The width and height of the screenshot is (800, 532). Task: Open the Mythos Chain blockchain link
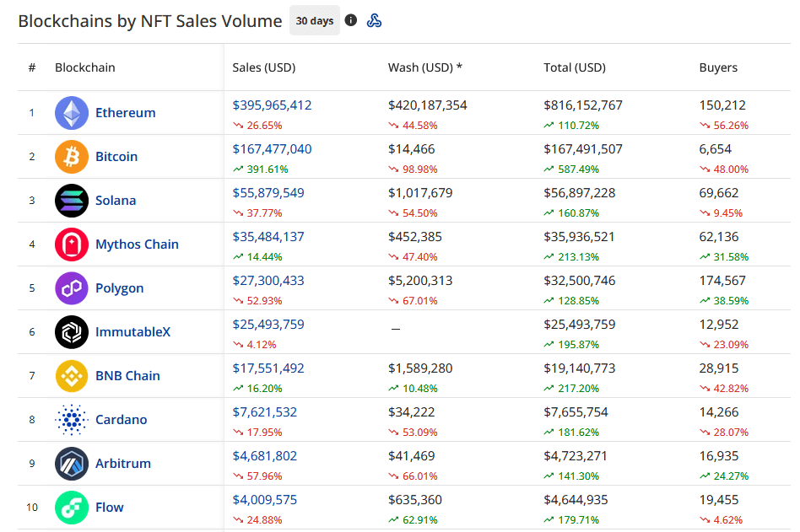tap(137, 245)
